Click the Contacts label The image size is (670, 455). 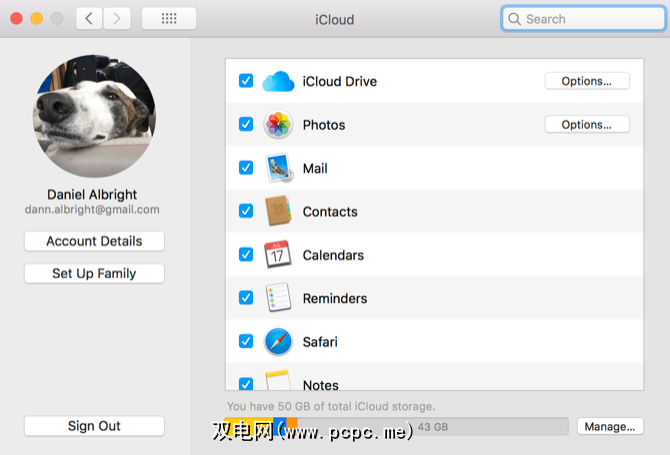[330, 211]
